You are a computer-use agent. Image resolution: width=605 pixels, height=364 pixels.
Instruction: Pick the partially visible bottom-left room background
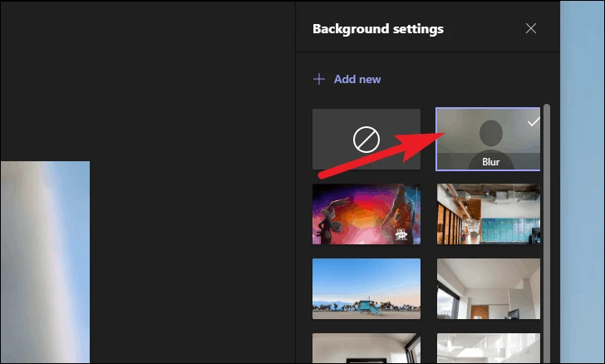366,348
